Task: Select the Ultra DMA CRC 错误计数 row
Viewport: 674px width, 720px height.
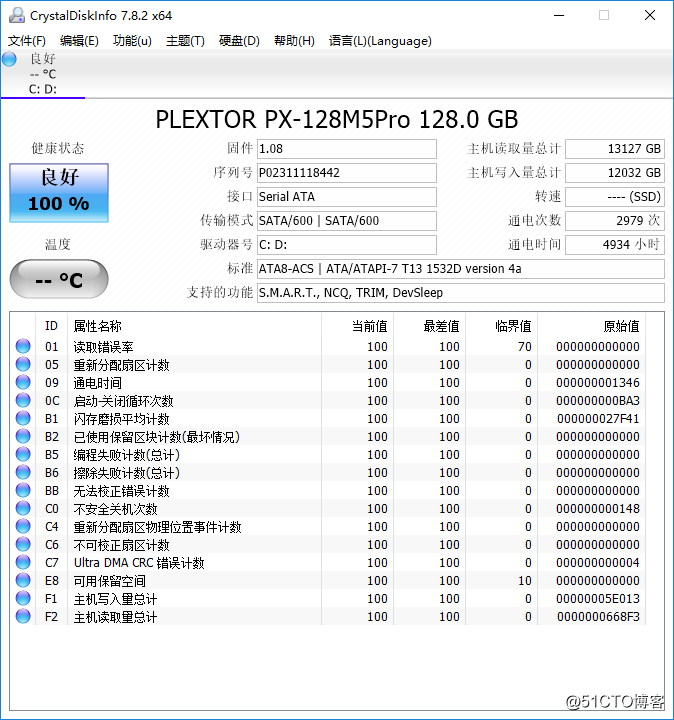Action: click(x=328, y=562)
